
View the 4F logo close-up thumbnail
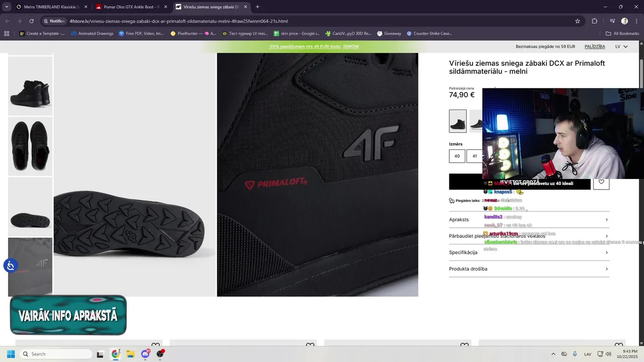point(30,267)
